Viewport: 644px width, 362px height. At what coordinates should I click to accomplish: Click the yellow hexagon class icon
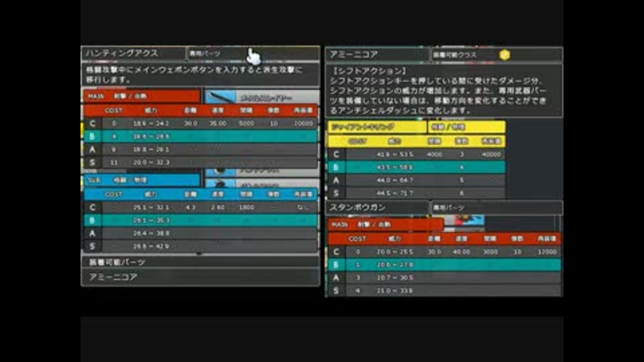click(x=504, y=54)
